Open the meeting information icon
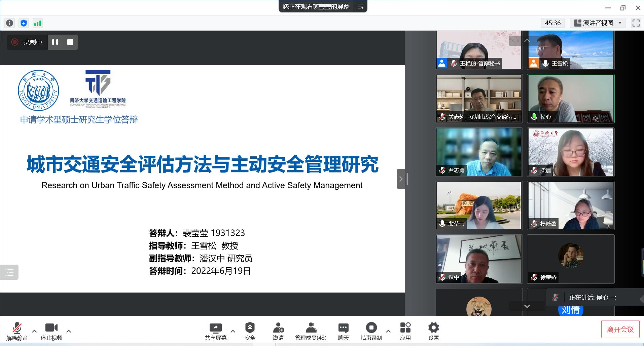Image resolution: width=644 pixels, height=346 pixels. coord(10,23)
